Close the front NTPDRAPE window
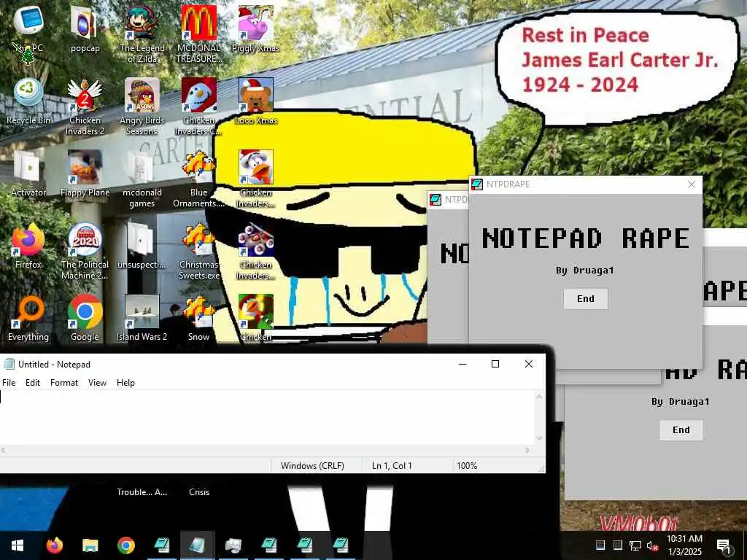The image size is (747, 560). point(692,184)
